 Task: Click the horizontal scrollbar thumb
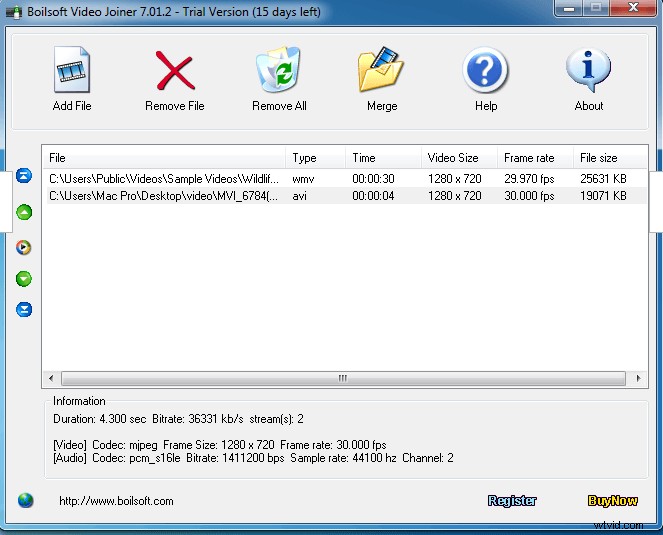point(343,378)
